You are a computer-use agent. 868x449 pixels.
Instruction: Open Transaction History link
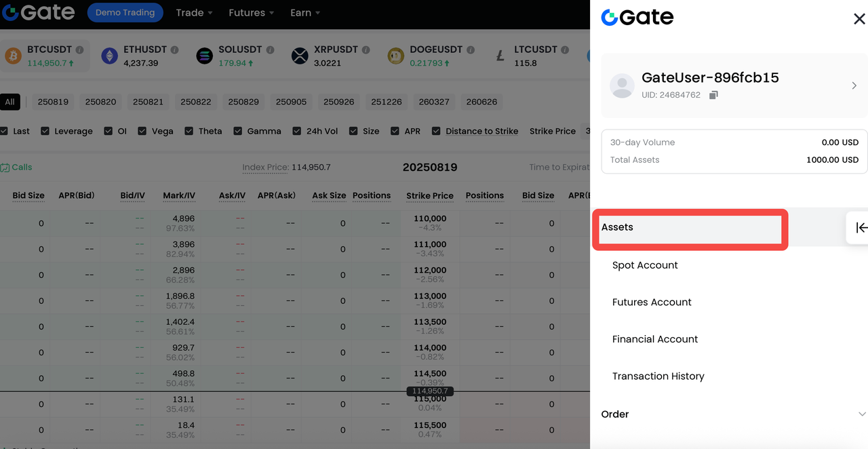coord(658,376)
